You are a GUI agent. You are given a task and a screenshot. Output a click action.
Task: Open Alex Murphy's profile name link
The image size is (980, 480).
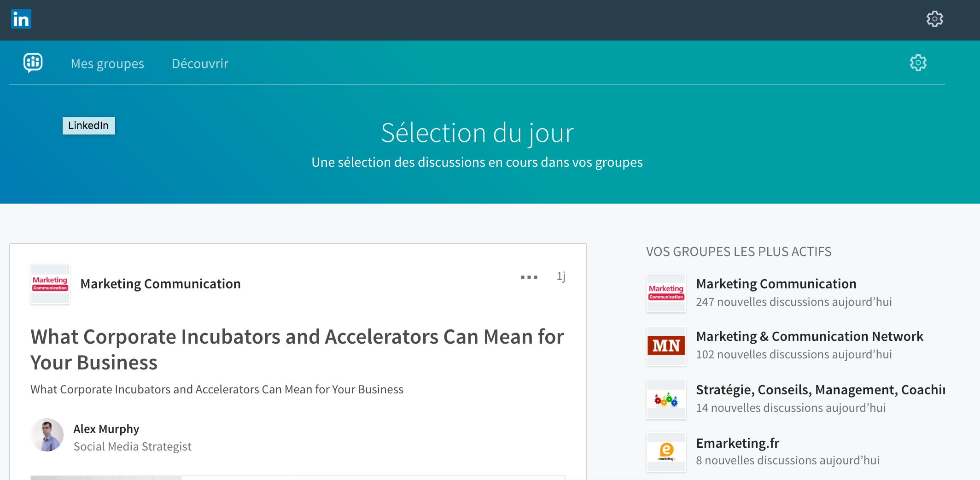click(106, 429)
